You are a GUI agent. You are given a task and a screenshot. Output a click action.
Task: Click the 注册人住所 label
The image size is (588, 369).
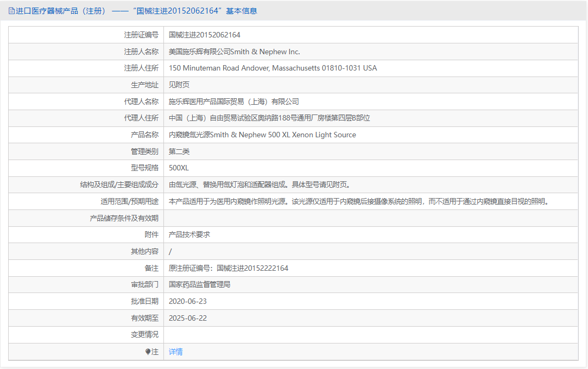[x=141, y=68]
